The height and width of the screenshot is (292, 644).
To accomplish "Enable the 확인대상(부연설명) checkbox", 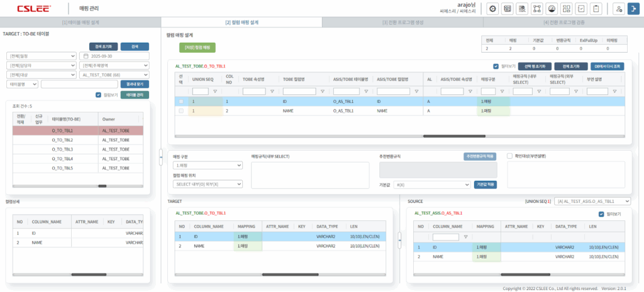I will point(509,156).
